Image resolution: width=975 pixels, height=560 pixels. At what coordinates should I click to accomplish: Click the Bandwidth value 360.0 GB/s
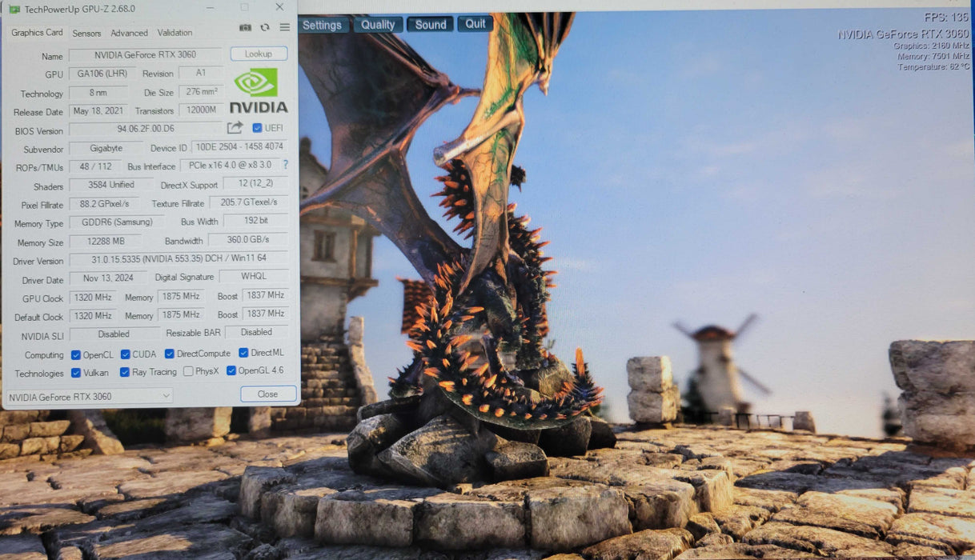click(248, 240)
